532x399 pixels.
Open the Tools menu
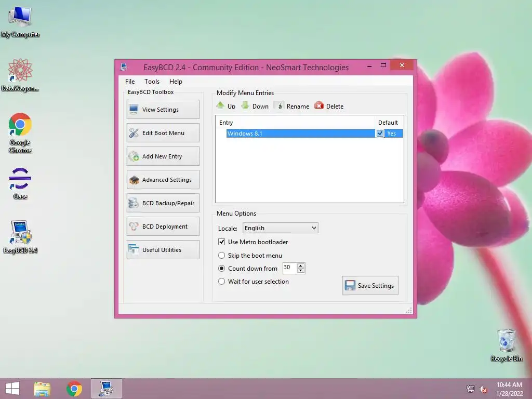click(x=152, y=82)
